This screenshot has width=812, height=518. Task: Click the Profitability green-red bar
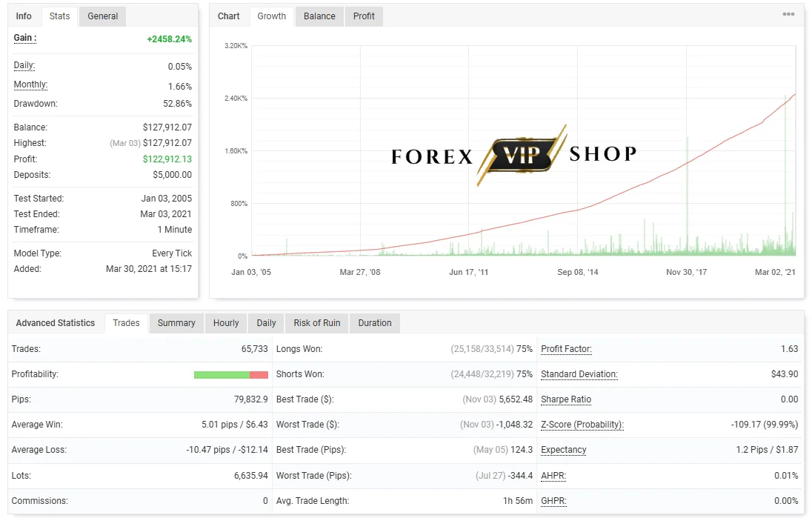[231, 374]
